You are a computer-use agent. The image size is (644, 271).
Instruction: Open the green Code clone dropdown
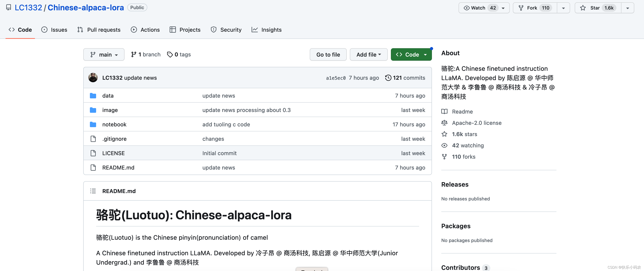pyautogui.click(x=411, y=54)
